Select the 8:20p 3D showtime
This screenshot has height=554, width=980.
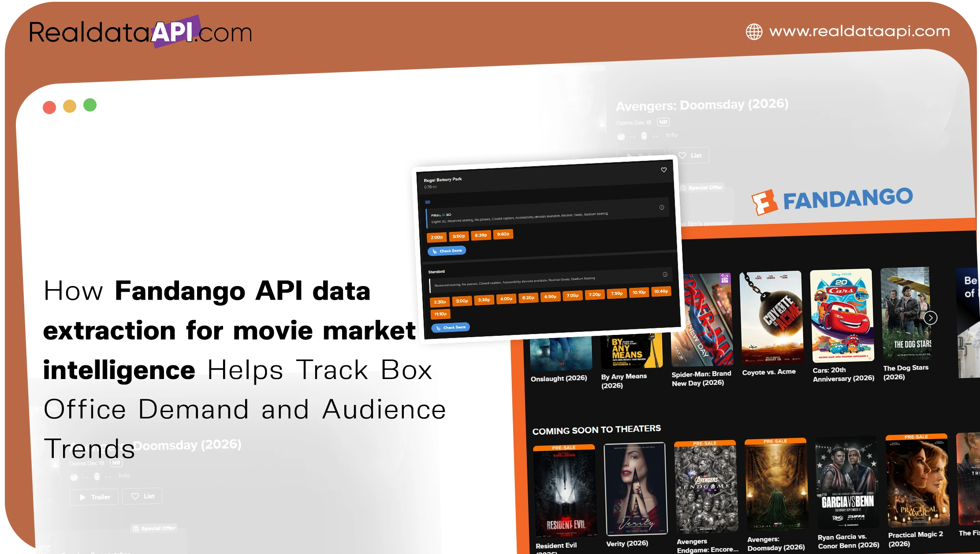click(x=481, y=235)
